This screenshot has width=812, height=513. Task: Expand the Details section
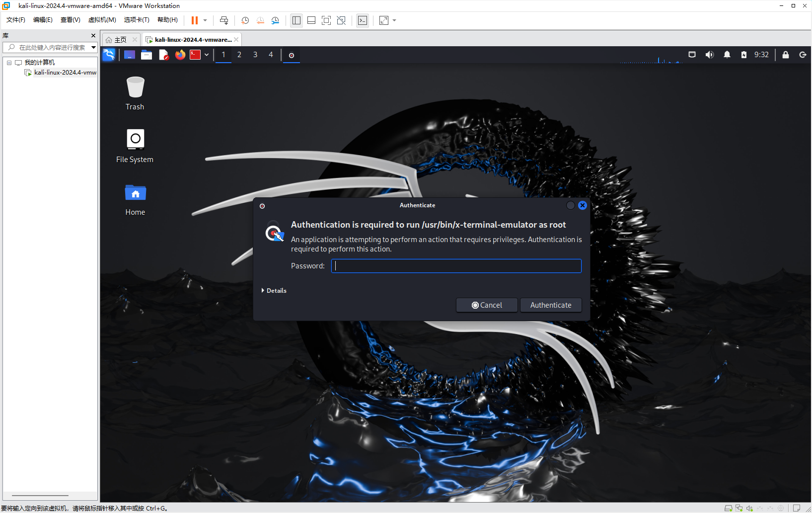(274, 291)
